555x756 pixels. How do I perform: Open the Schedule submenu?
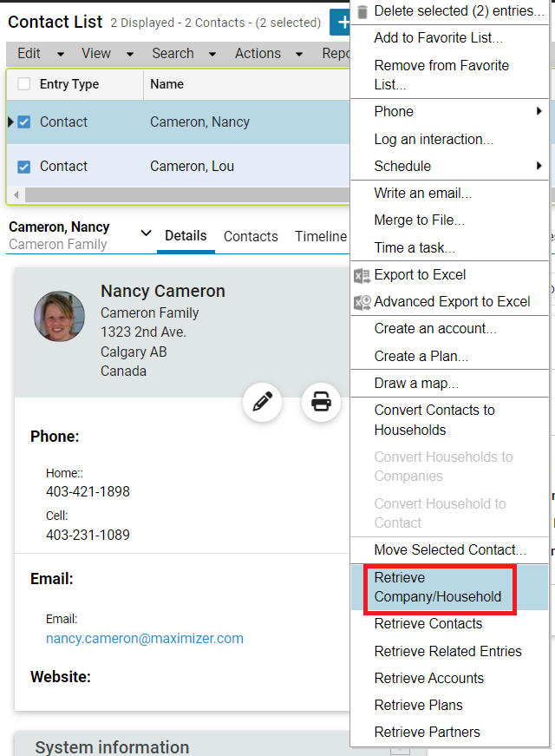pyautogui.click(x=449, y=167)
